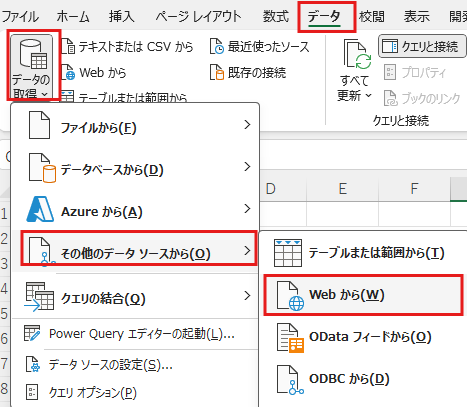The height and width of the screenshot is (407, 467).
Task: Select the データ tab
Action: click(x=324, y=16)
